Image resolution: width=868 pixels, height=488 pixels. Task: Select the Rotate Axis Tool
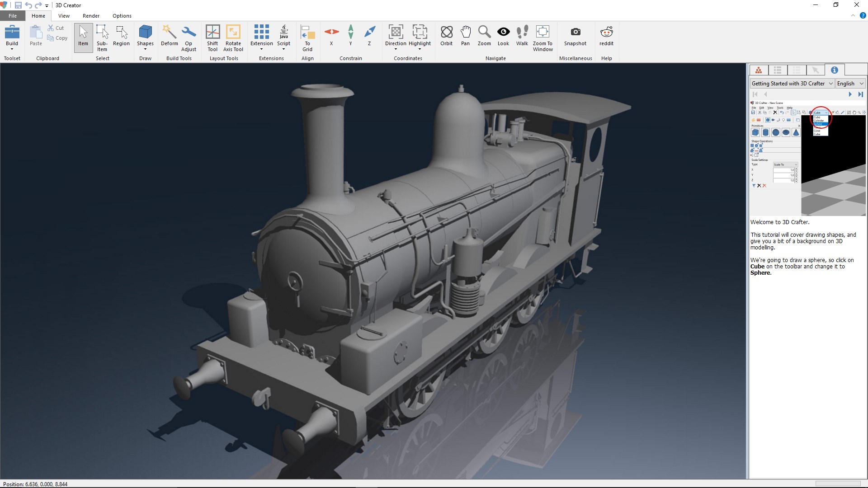coord(233,38)
